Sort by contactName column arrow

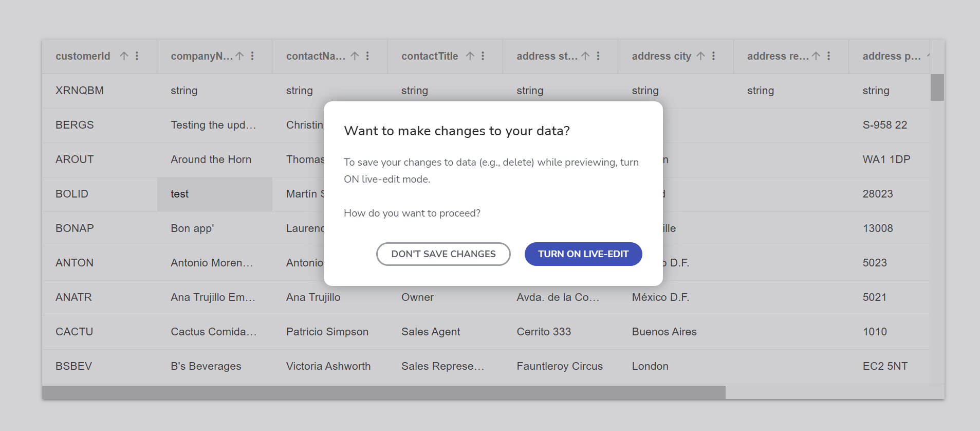355,56
